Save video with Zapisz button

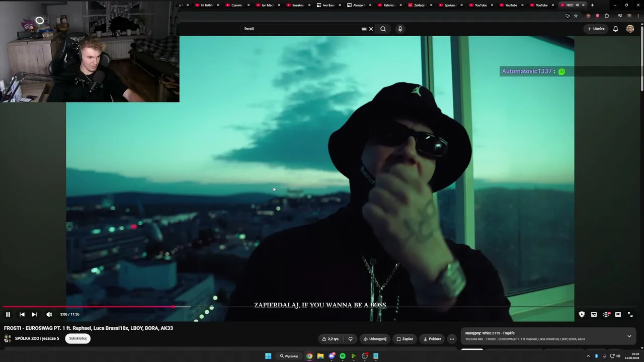(405, 339)
